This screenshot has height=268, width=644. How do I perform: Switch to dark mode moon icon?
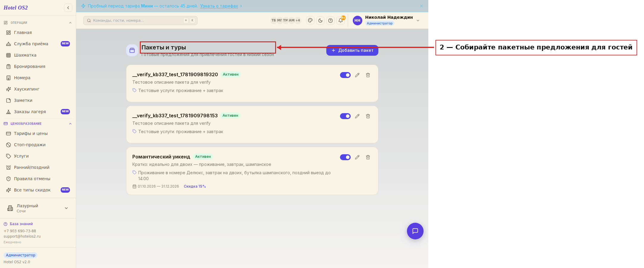[x=320, y=21]
